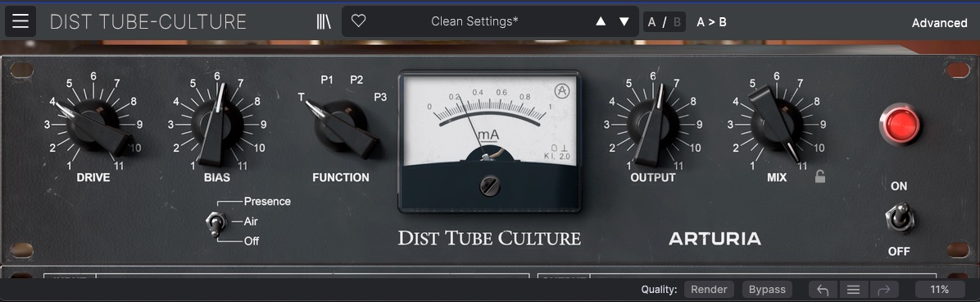Set Function selector to P3 label
This screenshot has width=980, height=302.
[381, 97]
